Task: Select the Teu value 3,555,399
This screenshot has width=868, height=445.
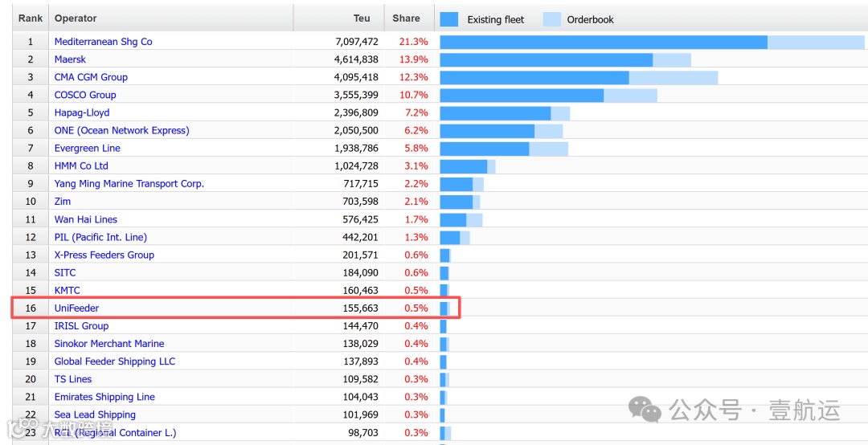Action: [357, 95]
